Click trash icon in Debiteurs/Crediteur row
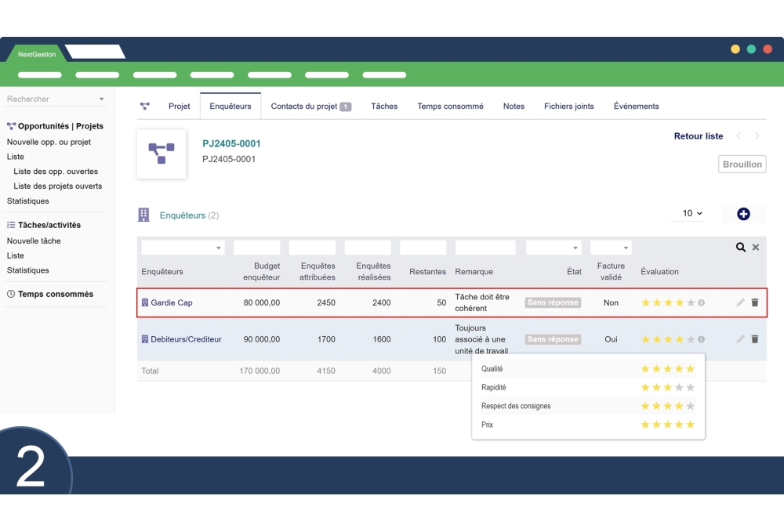The width and height of the screenshot is (784, 532). [755, 339]
